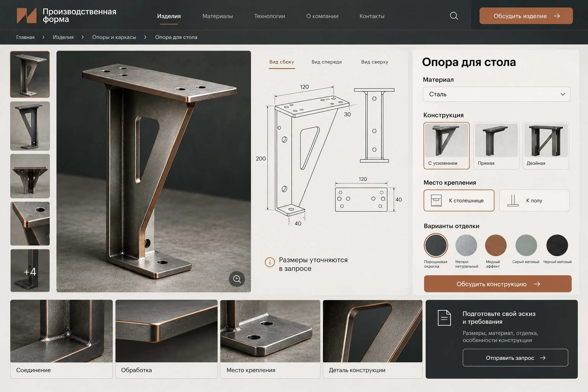Select 'Порошковая окраска' finish swatch
Image resolution: width=588 pixels, height=392 pixels.
tap(436, 245)
